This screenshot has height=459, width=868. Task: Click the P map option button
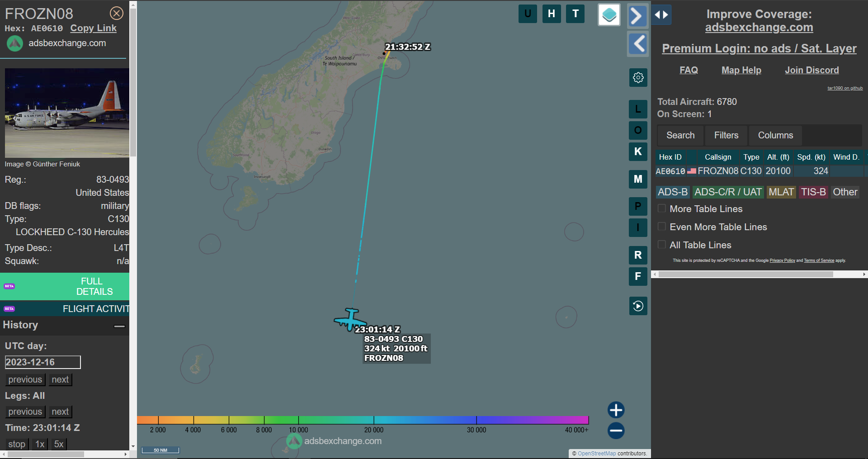pos(638,206)
